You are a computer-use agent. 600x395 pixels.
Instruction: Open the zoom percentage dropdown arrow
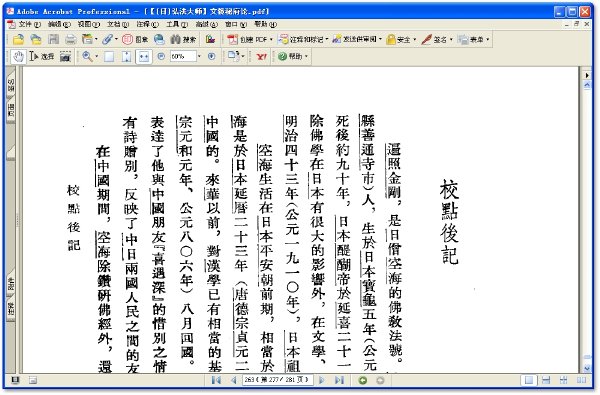[199, 57]
